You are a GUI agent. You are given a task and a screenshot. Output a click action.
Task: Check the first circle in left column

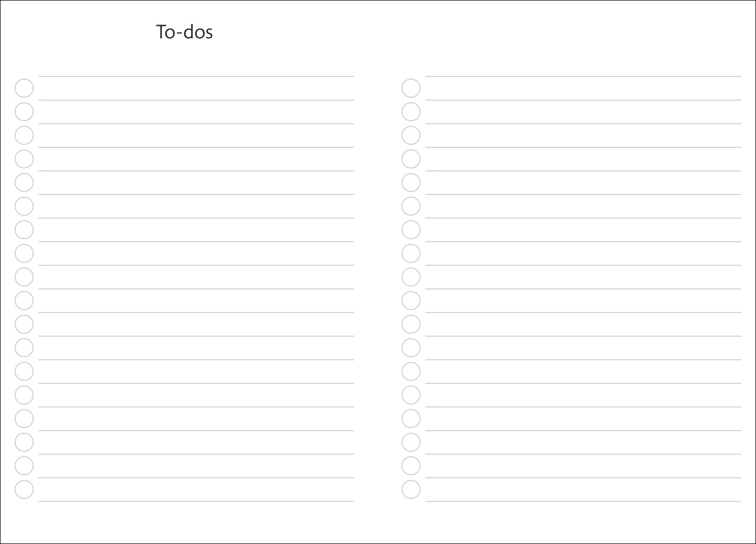coord(24,89)
